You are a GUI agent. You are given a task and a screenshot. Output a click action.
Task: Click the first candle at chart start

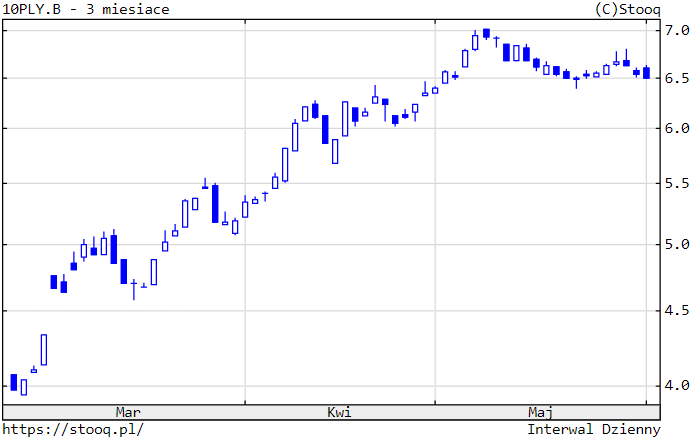click(14, 381)
